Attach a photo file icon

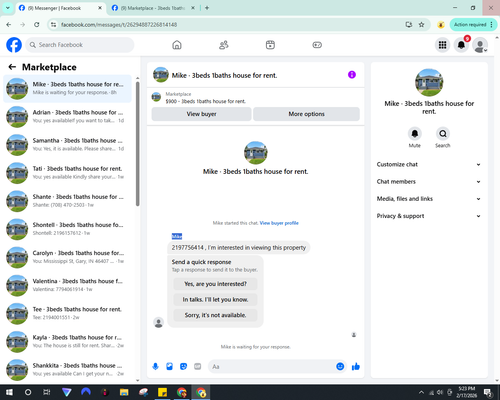click(169, 367)
